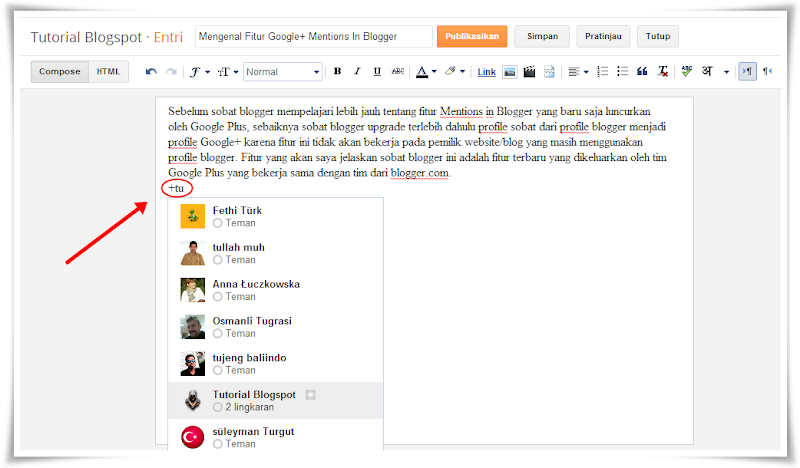Undo the last edit
800x468 pixels.
[151, 71]
